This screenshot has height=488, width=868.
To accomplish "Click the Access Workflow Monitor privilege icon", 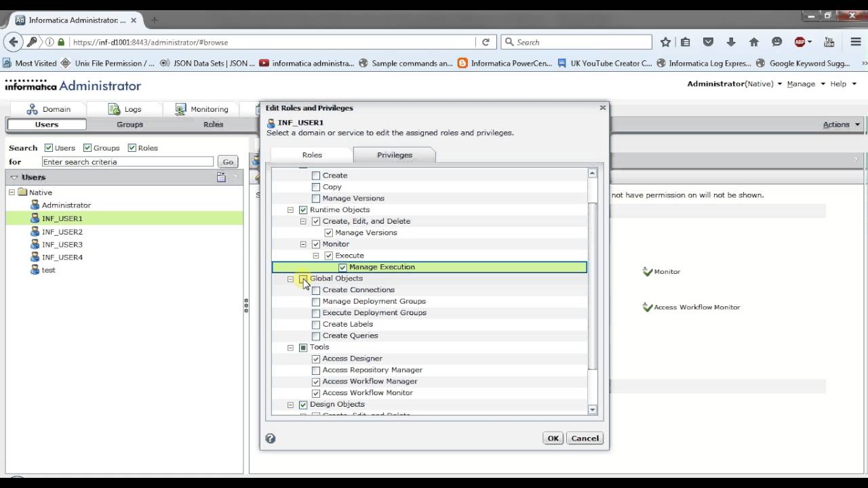I will click(647, 307).
